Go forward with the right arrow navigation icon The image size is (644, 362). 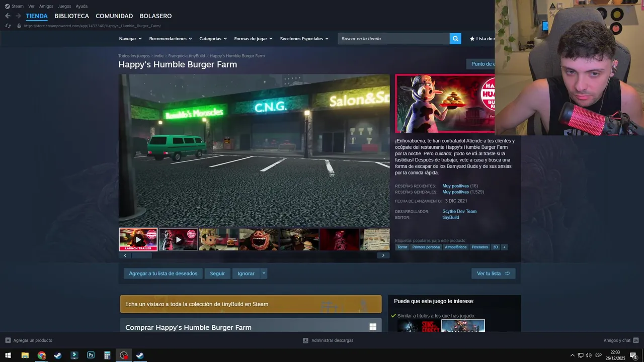pyautogui.click(x=18, y=16)
